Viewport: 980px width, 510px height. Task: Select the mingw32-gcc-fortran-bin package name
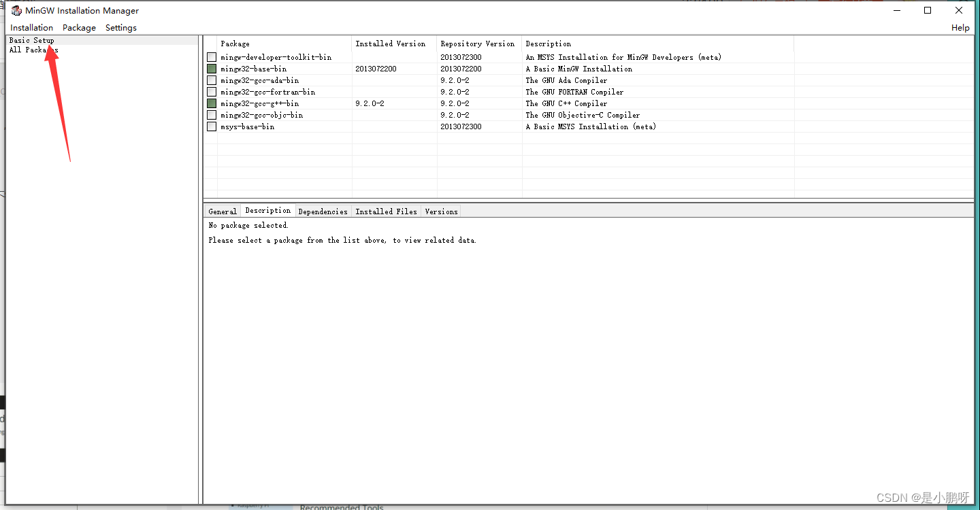pos(267,92)
